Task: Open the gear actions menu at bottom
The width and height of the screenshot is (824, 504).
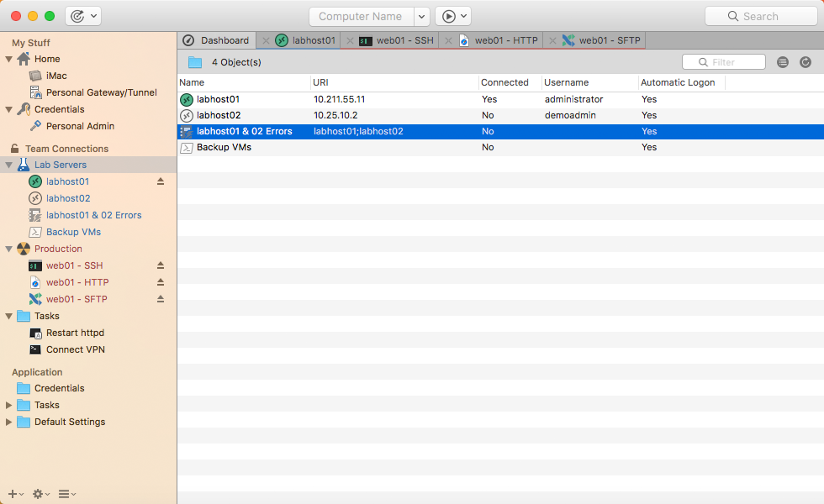Action: (41, 494)
